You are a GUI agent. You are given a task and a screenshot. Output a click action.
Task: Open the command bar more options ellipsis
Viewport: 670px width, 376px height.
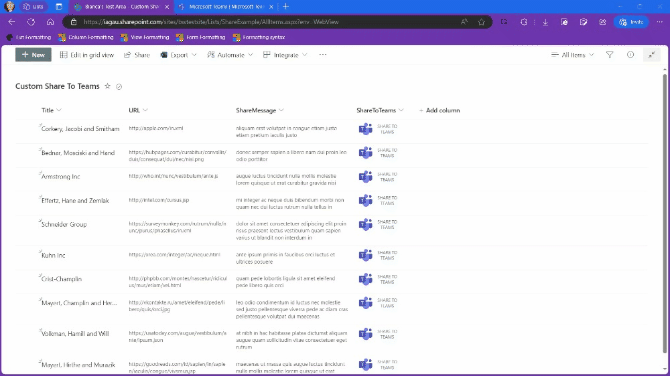(323, 55)
